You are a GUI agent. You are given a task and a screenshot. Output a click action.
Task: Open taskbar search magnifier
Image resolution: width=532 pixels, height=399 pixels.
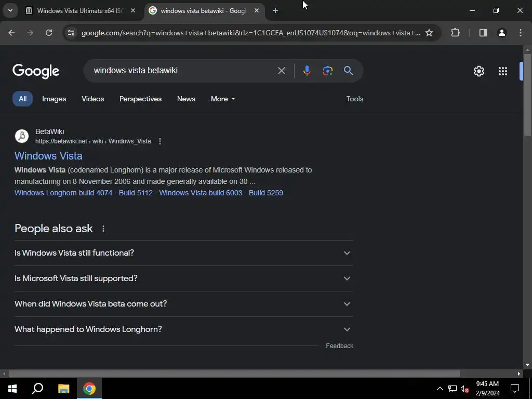click(37, 389)
